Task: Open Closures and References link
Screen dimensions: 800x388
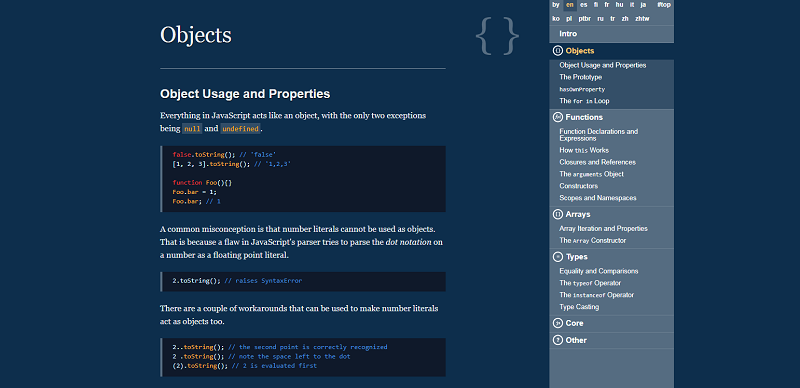Action: pyautogui.click(x=597, y=162)
